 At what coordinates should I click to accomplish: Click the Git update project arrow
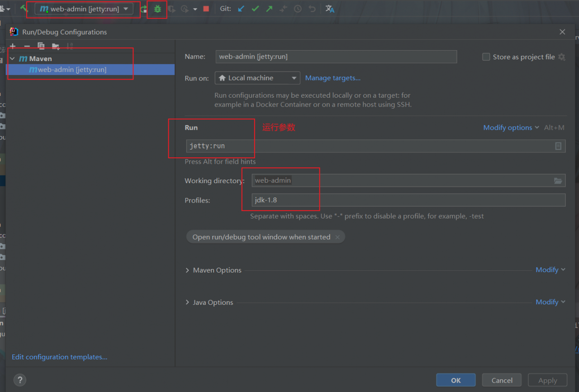[241, 9]
